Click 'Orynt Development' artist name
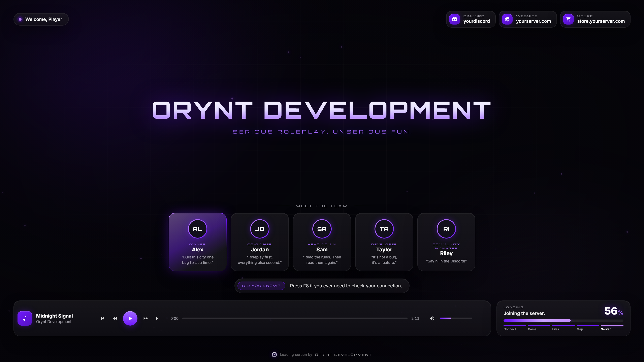 tap(54, 322)
